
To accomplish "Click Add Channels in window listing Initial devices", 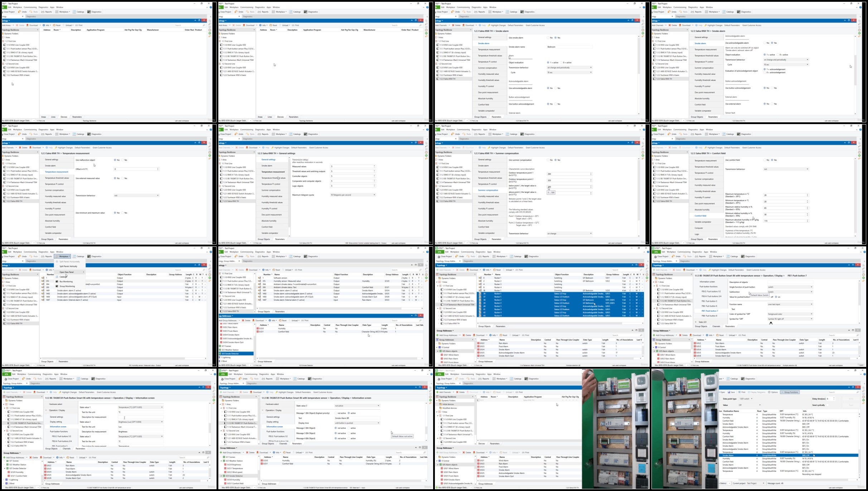I will [x=443, y=392].
